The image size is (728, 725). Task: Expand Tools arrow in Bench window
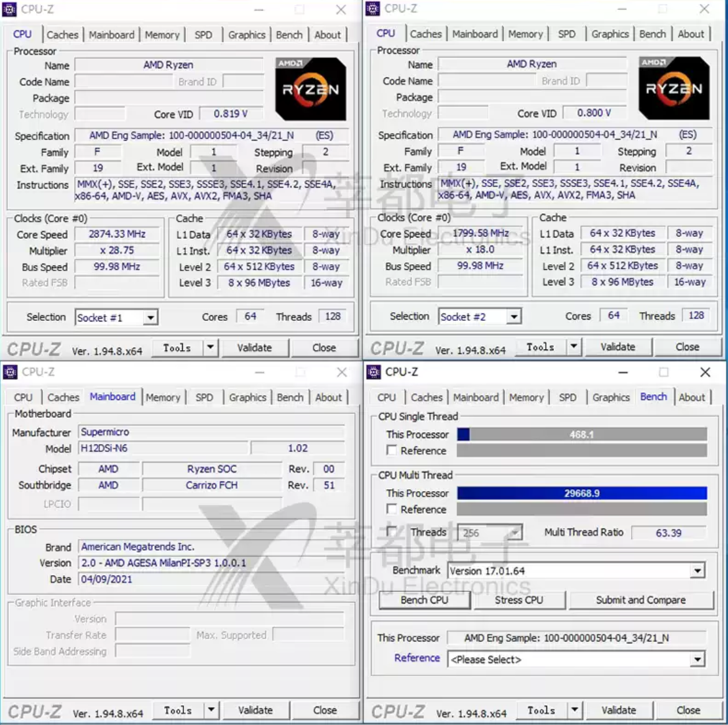click(575, 709)
